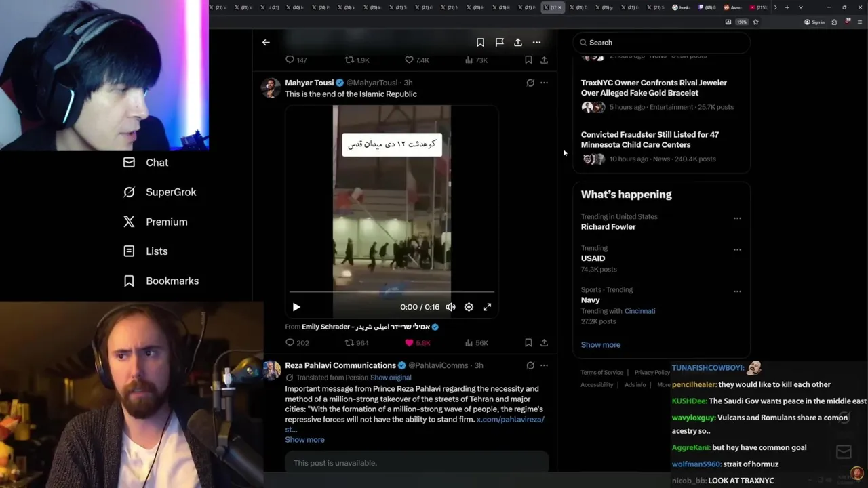Open SuperGrok from the sidebar
868x488 pixels.
(x=159, y=192)
